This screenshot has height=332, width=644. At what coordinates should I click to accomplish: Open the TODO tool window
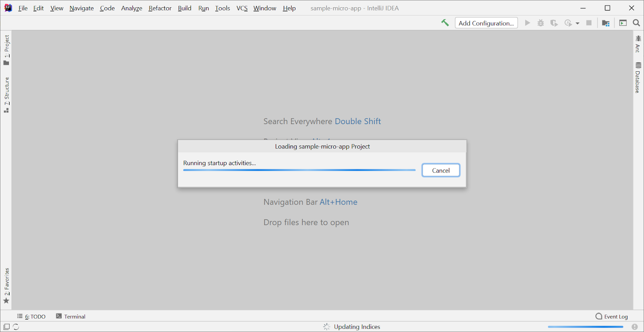(31, 316)
